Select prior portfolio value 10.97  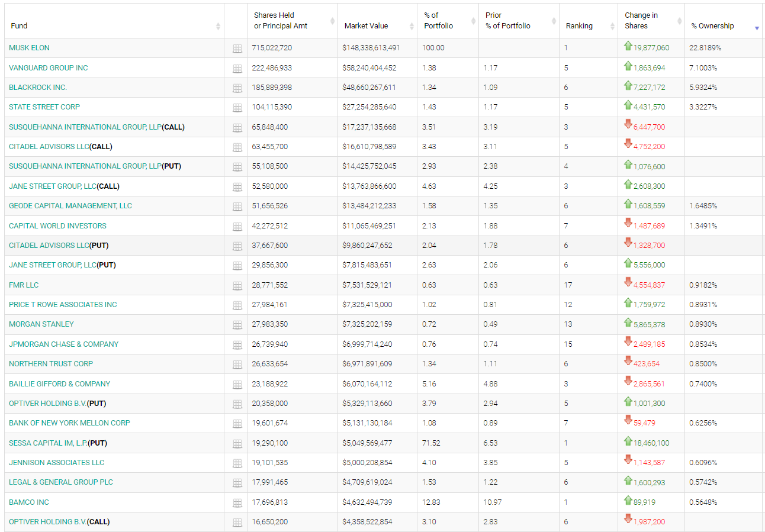(493, 502)
